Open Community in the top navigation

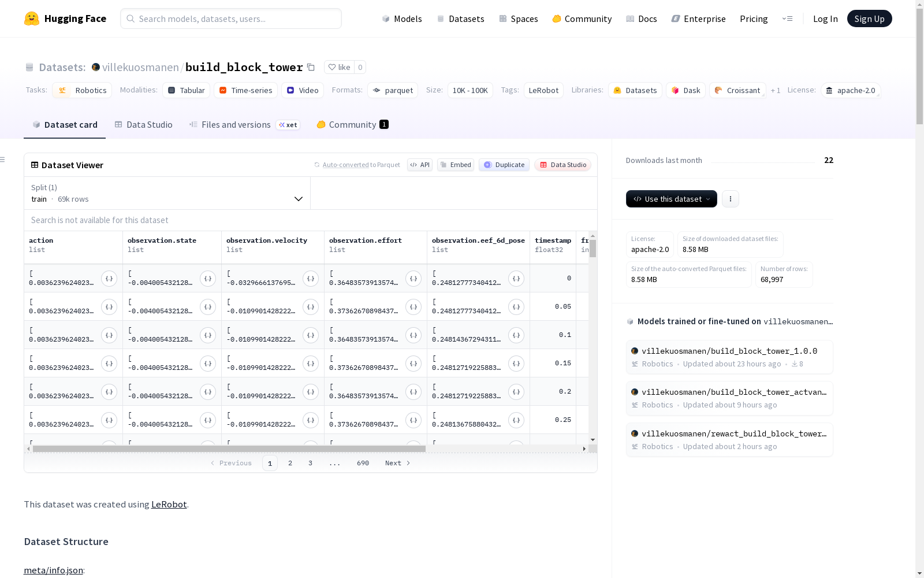pos(582,18)
